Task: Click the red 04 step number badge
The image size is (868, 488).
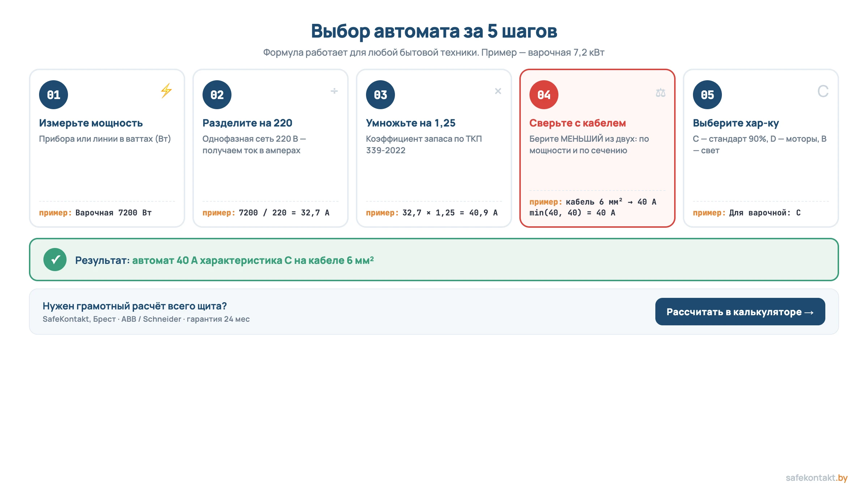Action: (x=544, y=95)
